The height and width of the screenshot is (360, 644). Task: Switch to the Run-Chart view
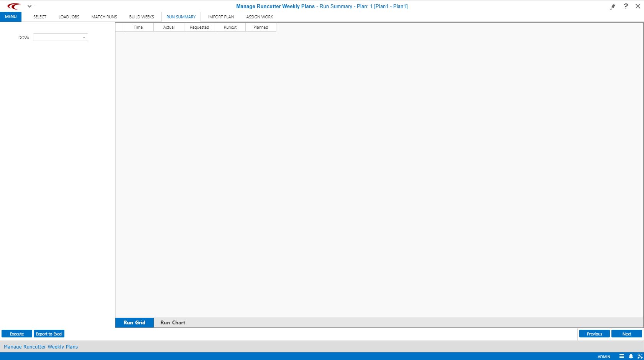pyautogui.click(x=172, y=322)
